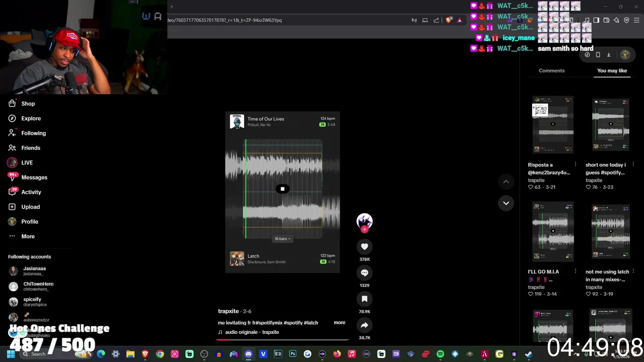The width and height of the screenshot is (644, 362).
Task: Open the Risposta a @kenz2brazy4u video thumbnail
Action: pos(553,126)
